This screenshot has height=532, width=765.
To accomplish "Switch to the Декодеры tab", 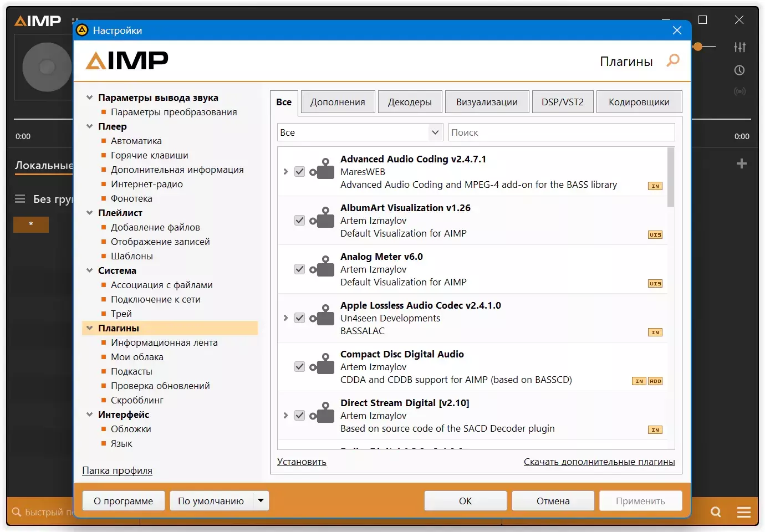I will point(410,102).
